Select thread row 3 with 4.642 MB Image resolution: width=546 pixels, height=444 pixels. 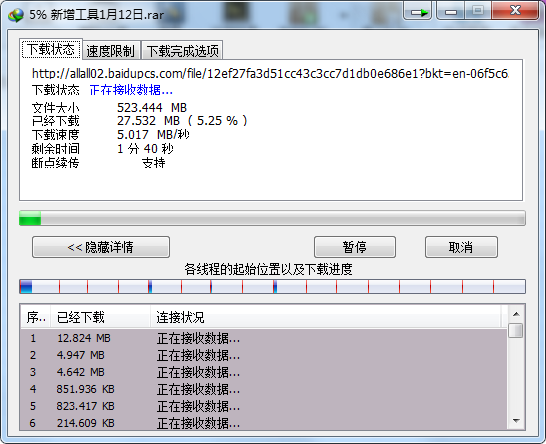[264, 372]
